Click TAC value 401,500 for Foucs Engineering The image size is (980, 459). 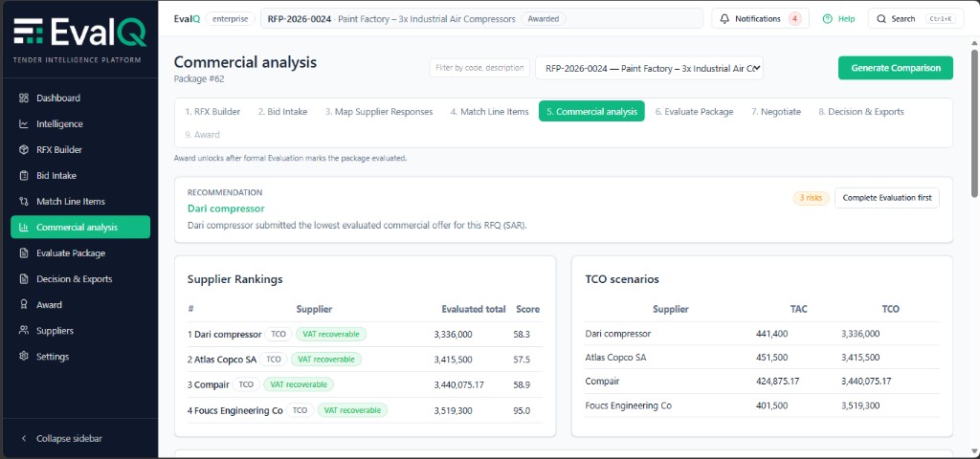772,405
